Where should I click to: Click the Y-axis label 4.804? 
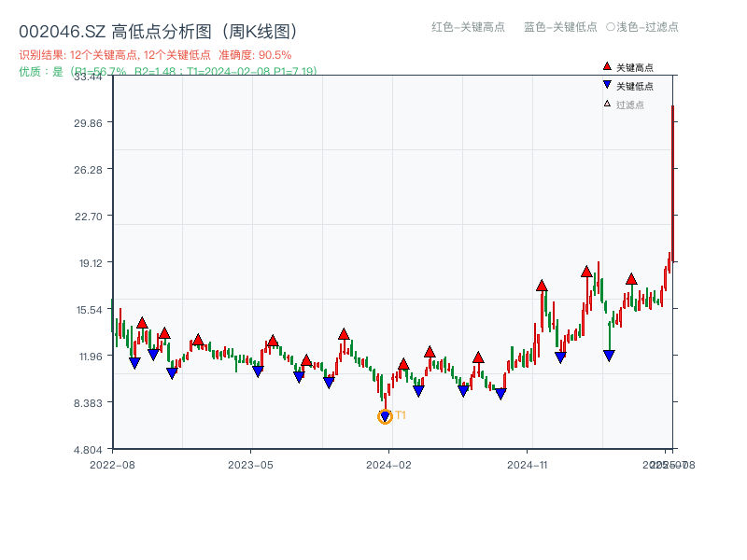pyautogui.click(x=88, y=450)
